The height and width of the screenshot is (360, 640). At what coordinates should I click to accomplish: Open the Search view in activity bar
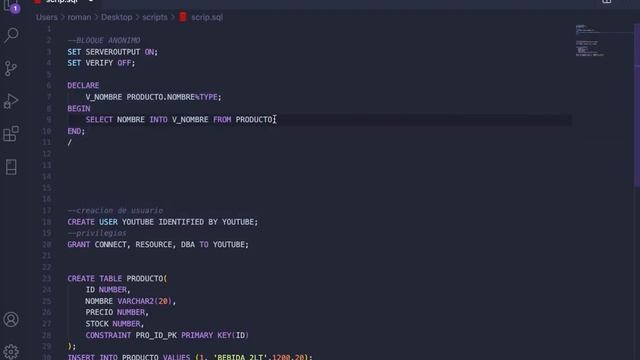pos(11,35)
